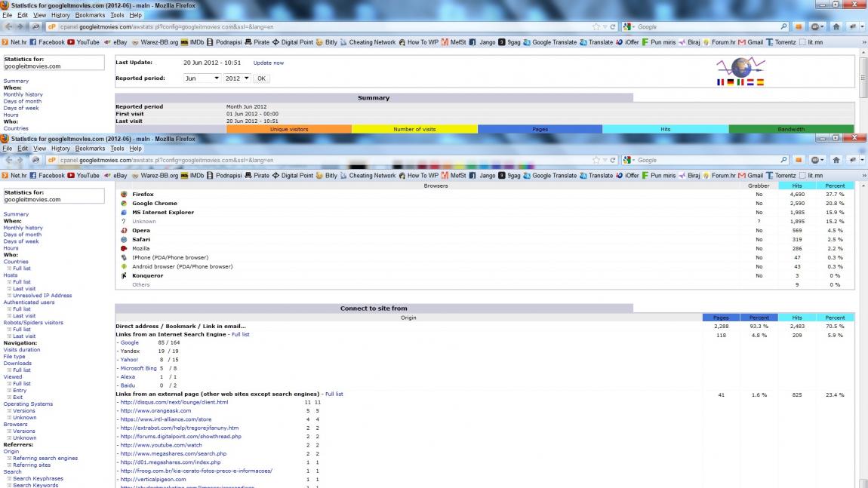Click the Google search engine referrer link
Image resolution: width=868 pixels, height=488 pixels.
(130, 342)
